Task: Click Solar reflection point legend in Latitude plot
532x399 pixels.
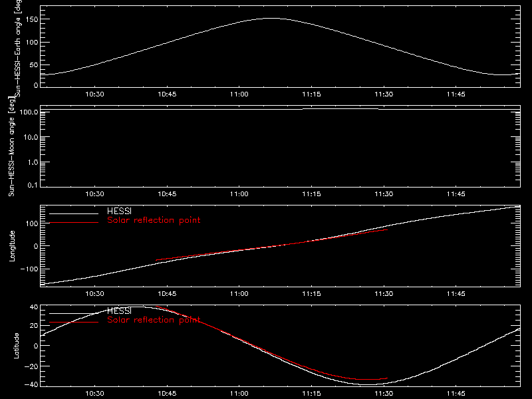Action: coord(154,320)
